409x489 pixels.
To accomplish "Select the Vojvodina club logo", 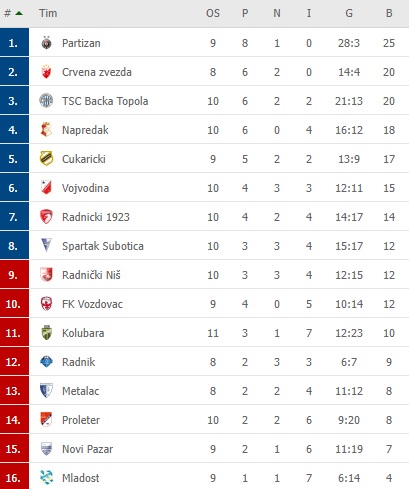I will pyautogui.click(x=46, y=187).
